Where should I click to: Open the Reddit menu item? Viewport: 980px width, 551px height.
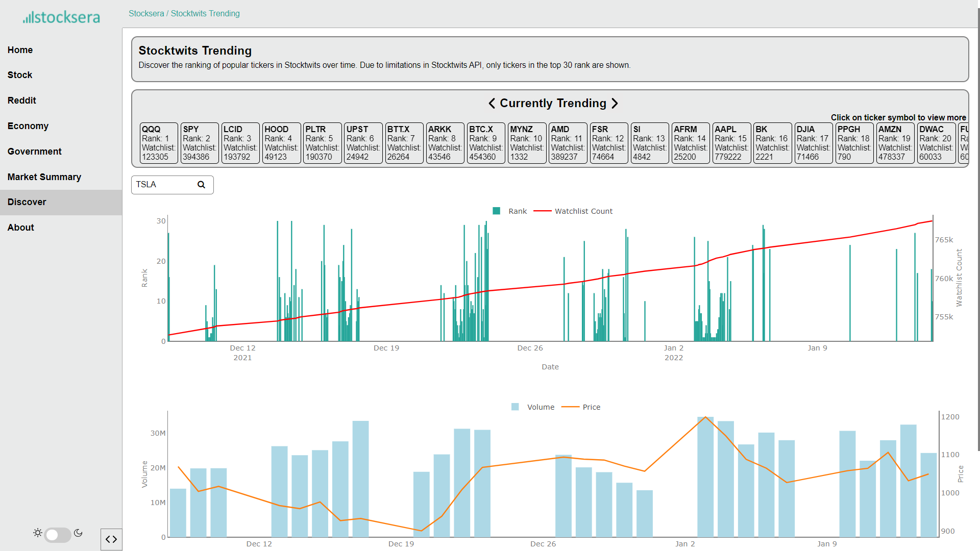pos(22,101)
